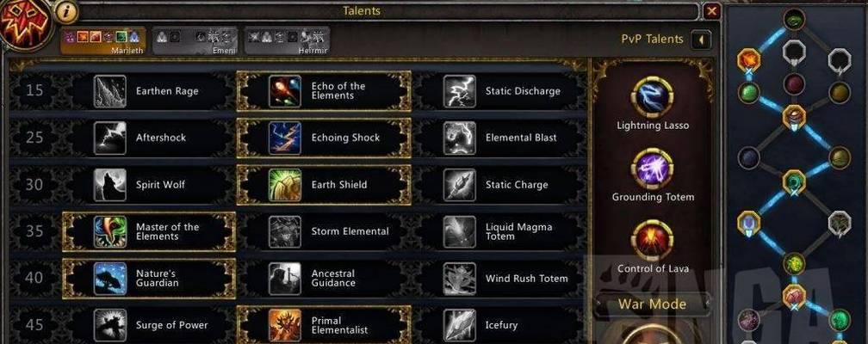The width and height of the screenshot is (868, 344).
Task: Pick the Elemental Blast talent icon
Action: click(460, 138)
